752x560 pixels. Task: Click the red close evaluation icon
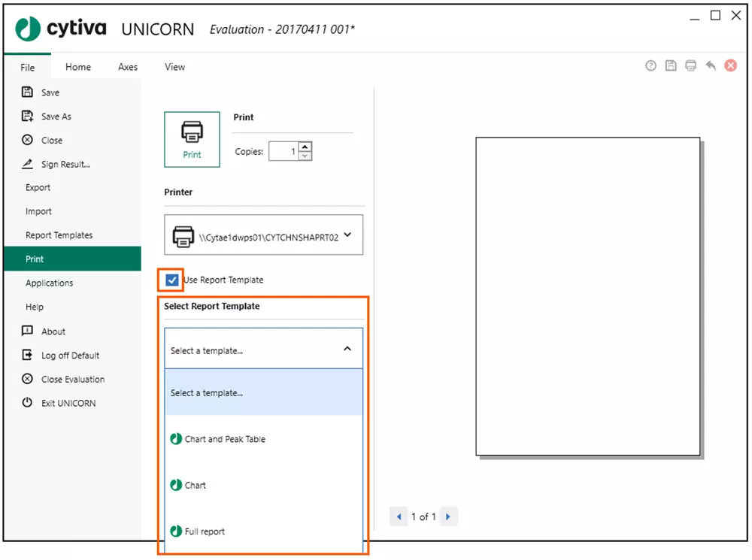click(x=730, y=66)
